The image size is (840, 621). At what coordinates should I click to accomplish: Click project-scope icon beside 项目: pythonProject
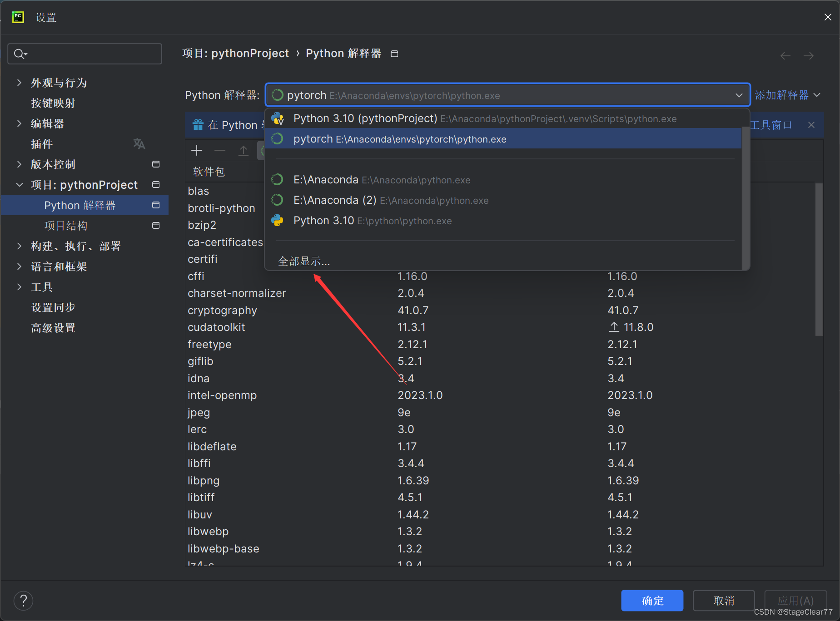pyautogui.click(x=156, y=185)
